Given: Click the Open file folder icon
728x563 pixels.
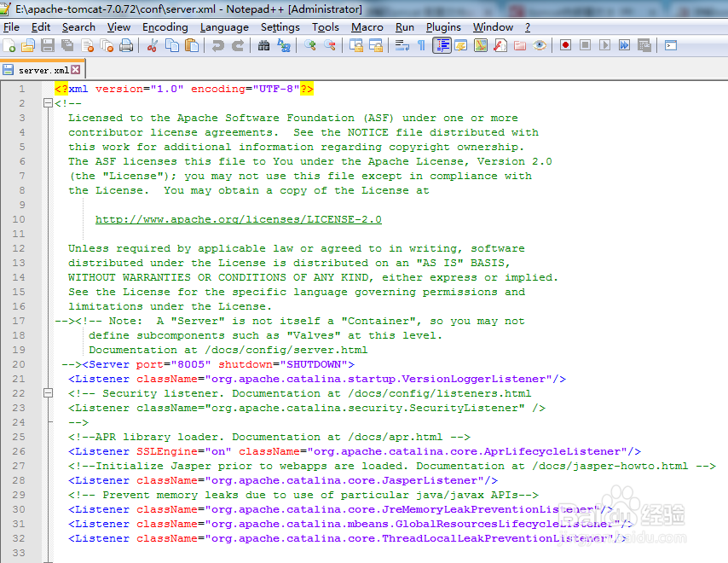Looking at the screenshot, I should pyautogui.click(x=28, y=45).
